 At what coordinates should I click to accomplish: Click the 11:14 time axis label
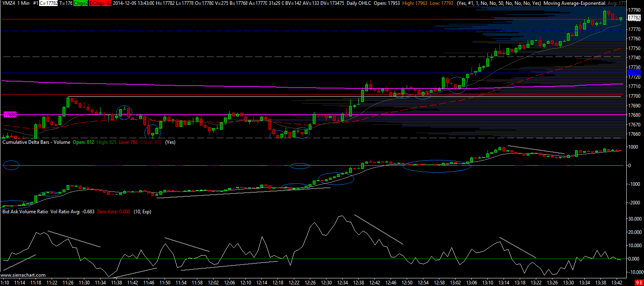pos(20,283)
